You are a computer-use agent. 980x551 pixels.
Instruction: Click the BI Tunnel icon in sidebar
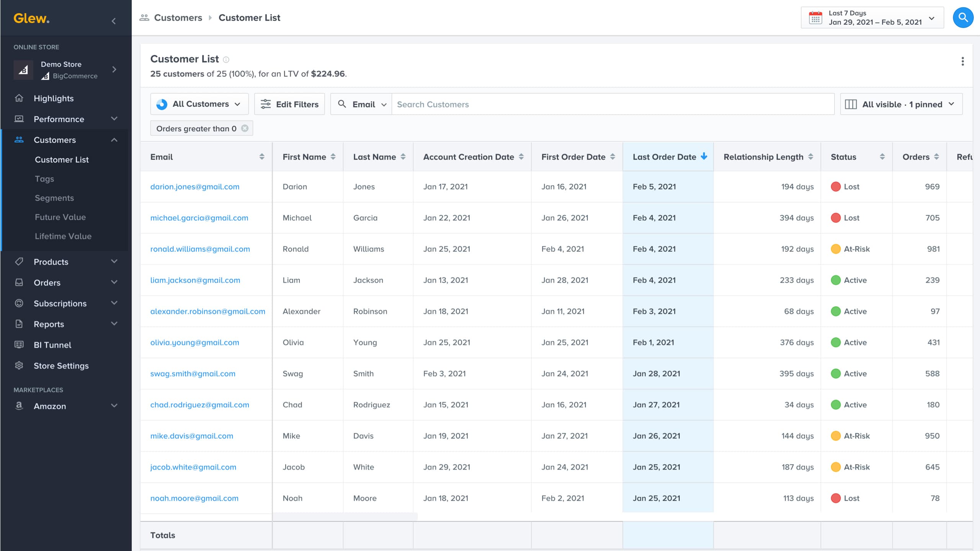19,344
